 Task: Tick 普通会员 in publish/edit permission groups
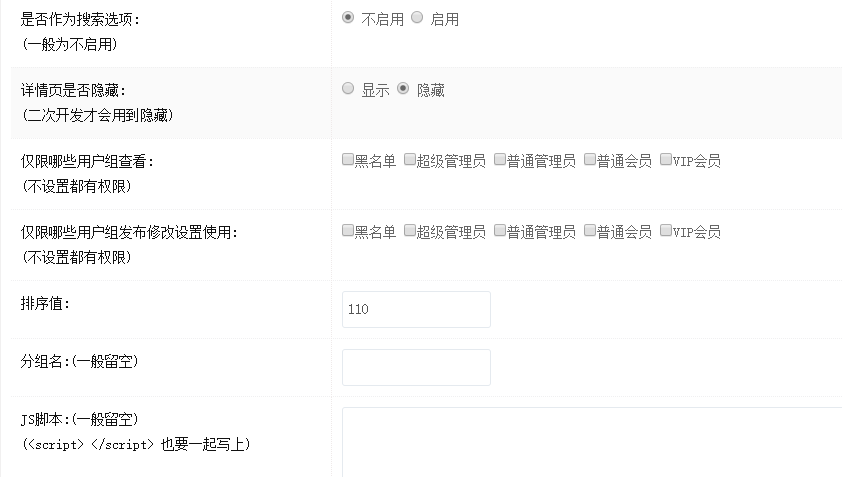click(590, 231)
